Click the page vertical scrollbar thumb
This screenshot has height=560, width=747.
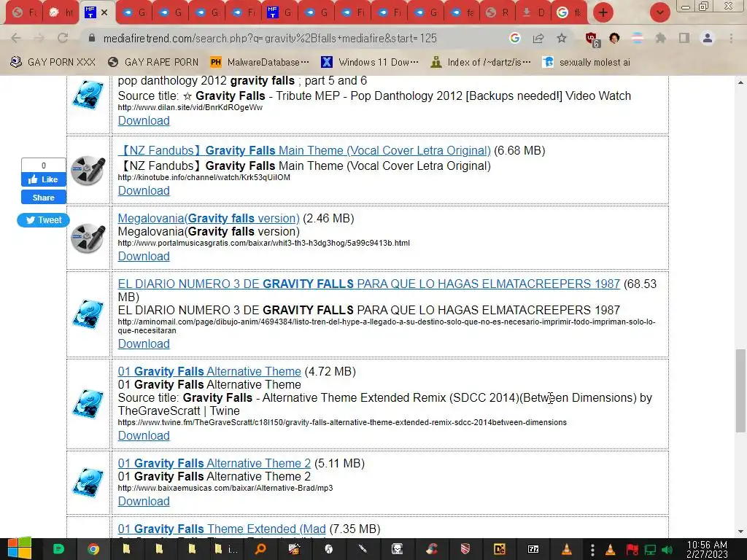pyautogui.click(x=740, y=391)
